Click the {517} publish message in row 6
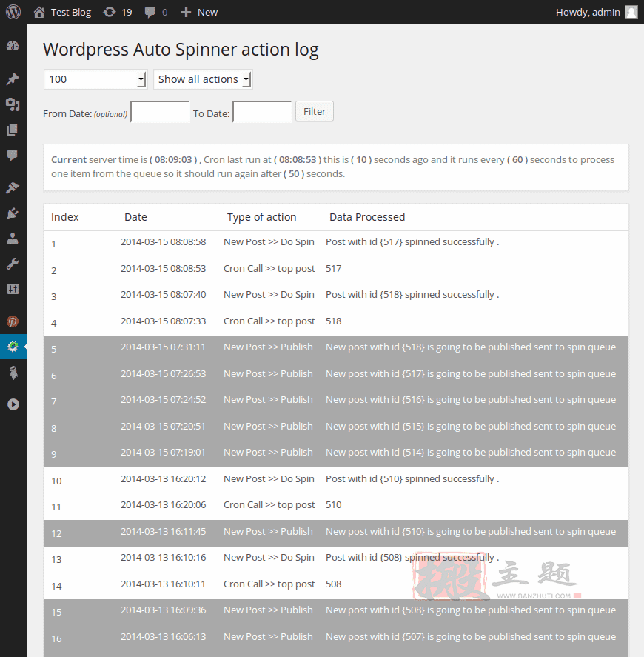644x657 pixels. 471,374
